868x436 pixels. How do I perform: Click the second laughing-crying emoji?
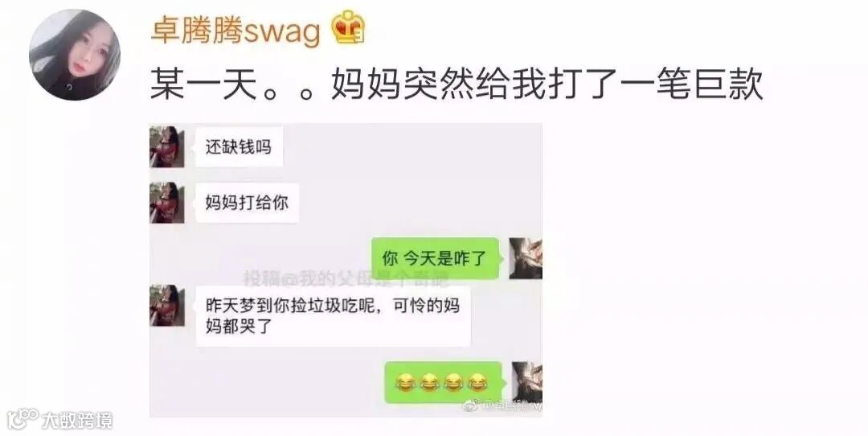[x=429, y=382]
